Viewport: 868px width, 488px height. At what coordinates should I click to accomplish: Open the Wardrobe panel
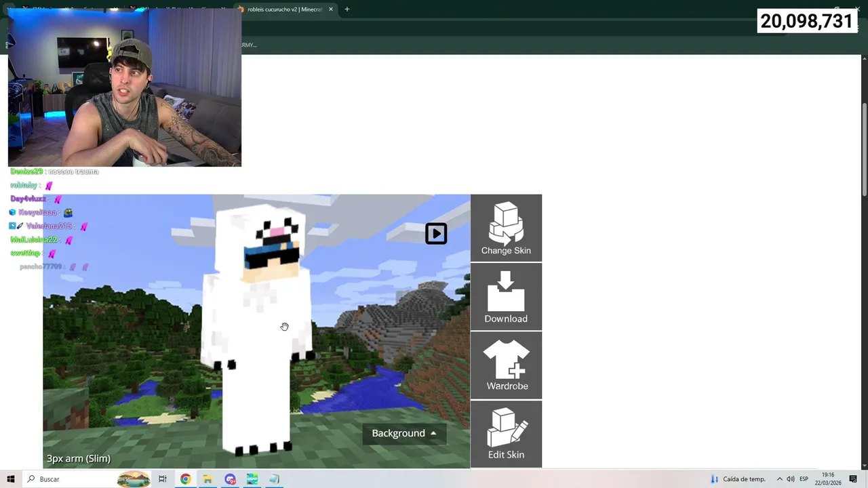(506, 365)
